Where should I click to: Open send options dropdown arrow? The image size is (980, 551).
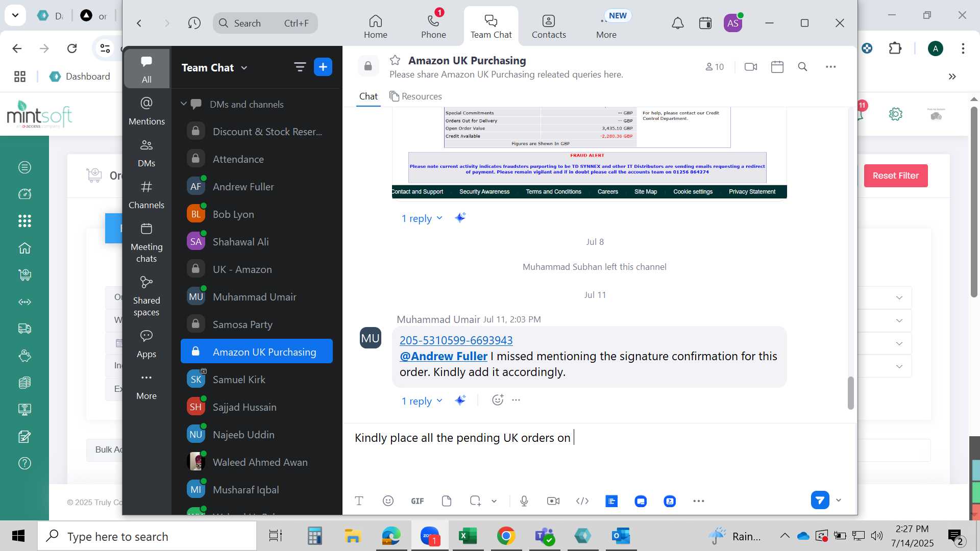click(x=838, y=500)
